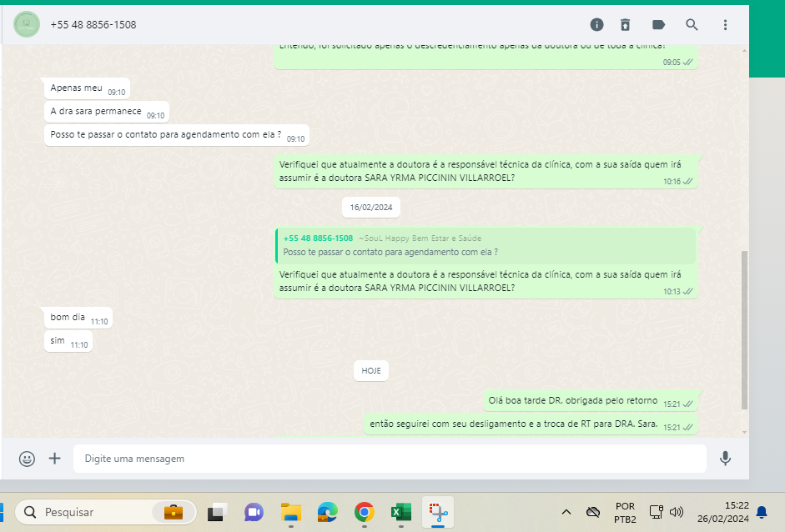This screenshot has width=785, height=532.
Task: Open Excel from taskbar
Action: 401,512
